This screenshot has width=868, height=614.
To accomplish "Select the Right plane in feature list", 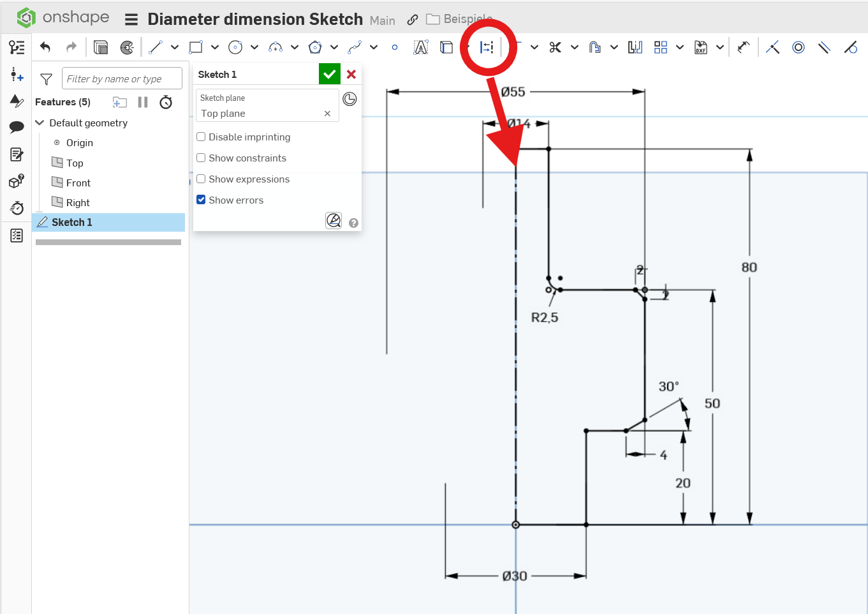I will tap(78, 202).
